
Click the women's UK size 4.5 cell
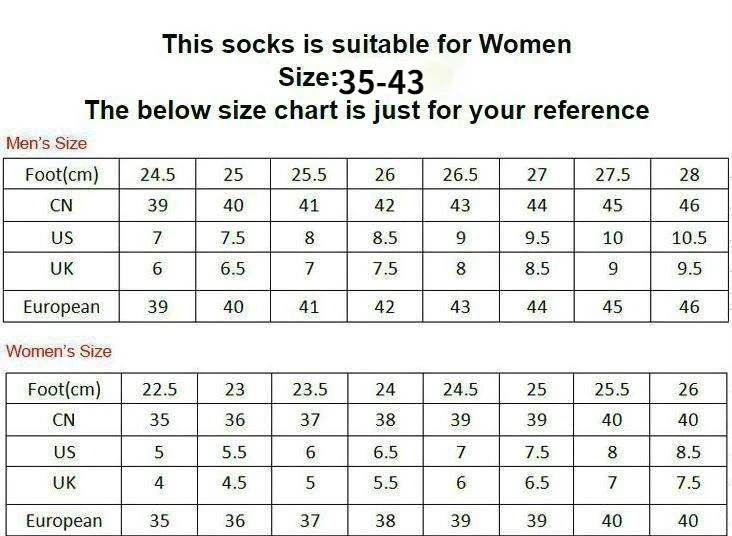233,483
